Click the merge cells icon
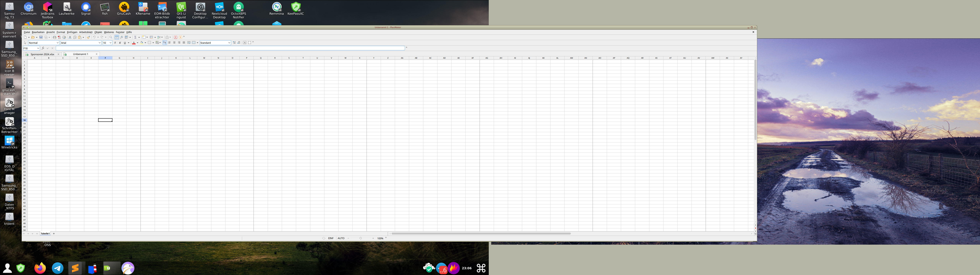This screenshot has width=980, height=275. (x=194, y=43)
